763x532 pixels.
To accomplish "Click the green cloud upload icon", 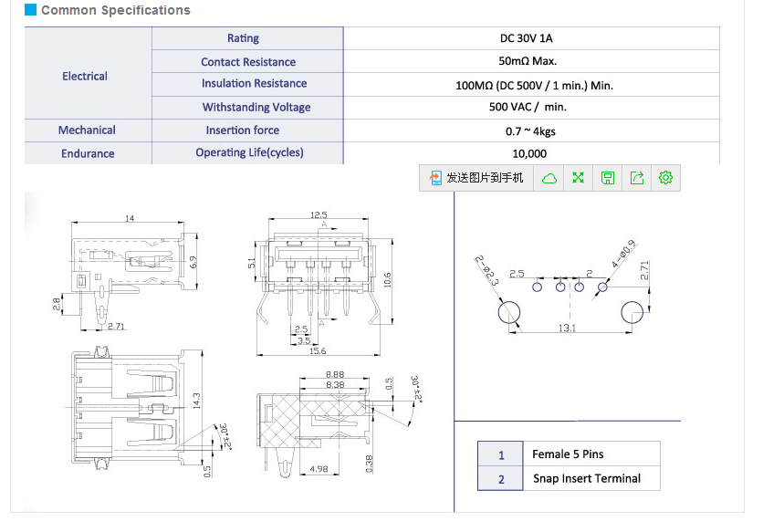I will tap(549, 178).
